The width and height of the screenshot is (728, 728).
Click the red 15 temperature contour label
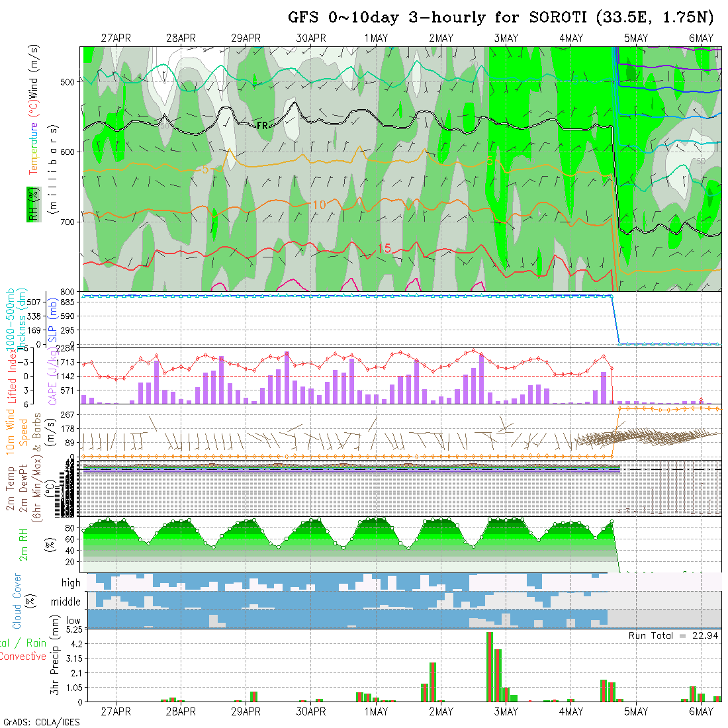(x=384, y=249)
